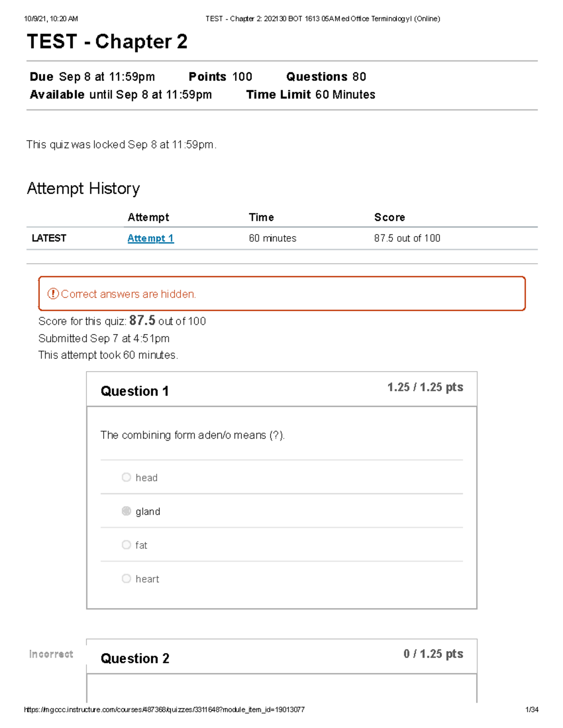Viewport: 563px width, 728px height.
Task: Click the warning icon in the alert box
Action: [53, 294]
